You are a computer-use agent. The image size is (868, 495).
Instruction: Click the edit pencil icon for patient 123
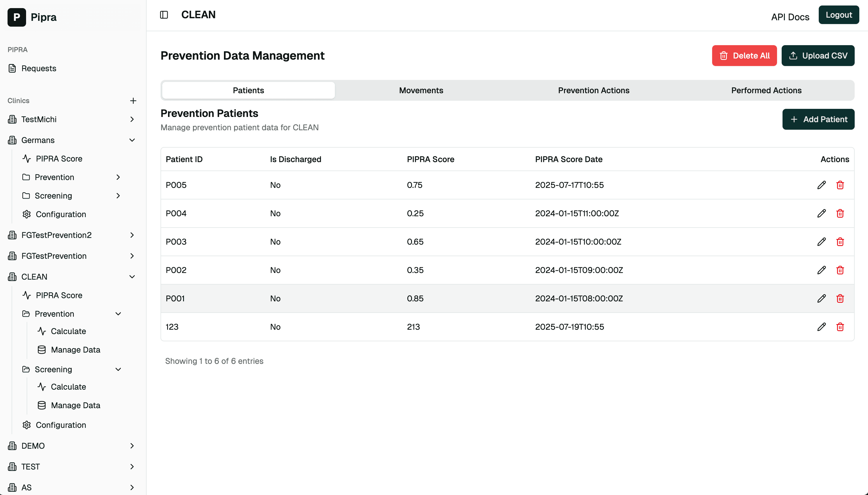(821, 327)
